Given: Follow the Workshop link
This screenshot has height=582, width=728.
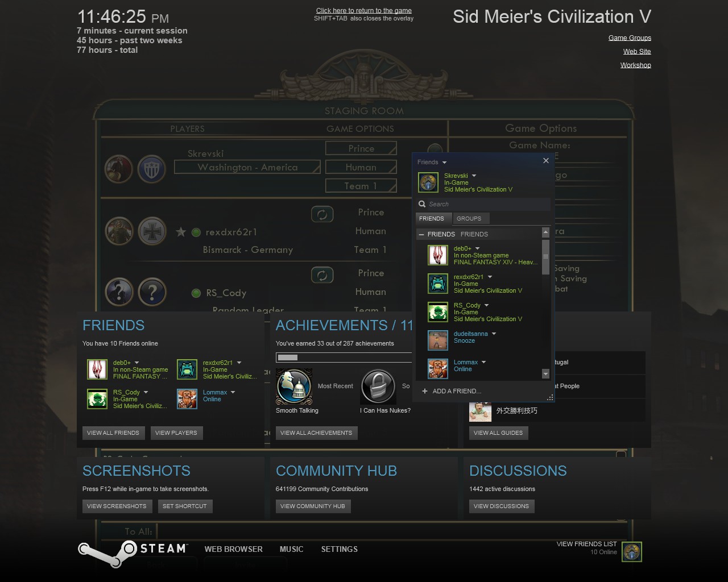Looking at the screenshot, I should pyautogui.click(x=635, y=65).
